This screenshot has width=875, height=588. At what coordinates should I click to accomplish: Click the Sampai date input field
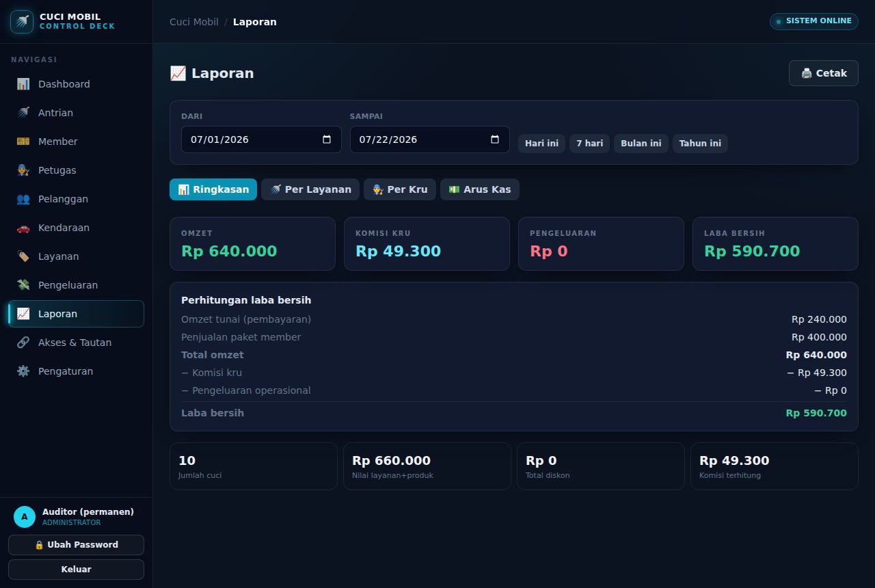(x=429, y=139)
